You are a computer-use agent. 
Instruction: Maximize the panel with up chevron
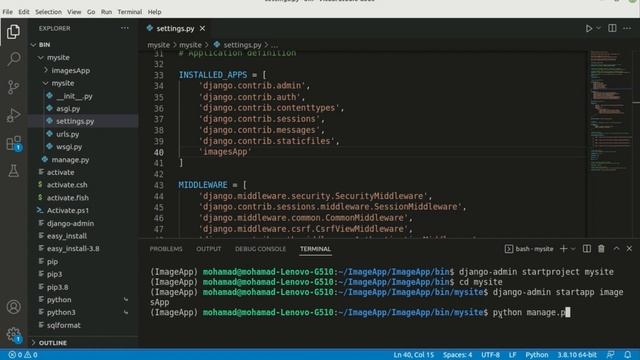616,249
